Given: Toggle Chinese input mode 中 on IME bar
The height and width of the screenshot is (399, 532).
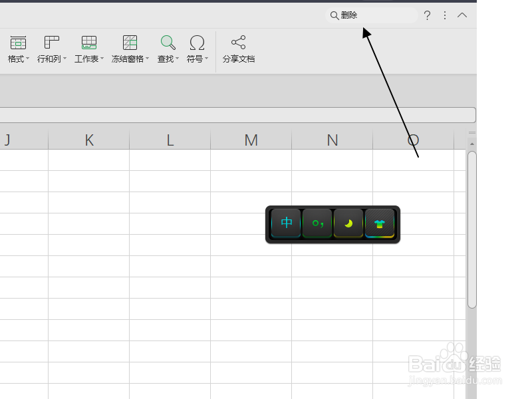Looking at the screenshot, I should [286, 223].
